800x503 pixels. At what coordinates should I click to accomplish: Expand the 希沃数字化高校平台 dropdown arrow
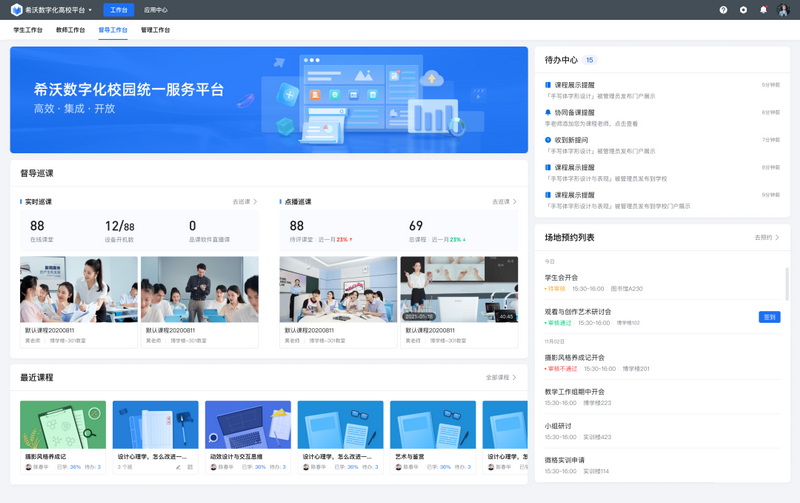[90, 10]
